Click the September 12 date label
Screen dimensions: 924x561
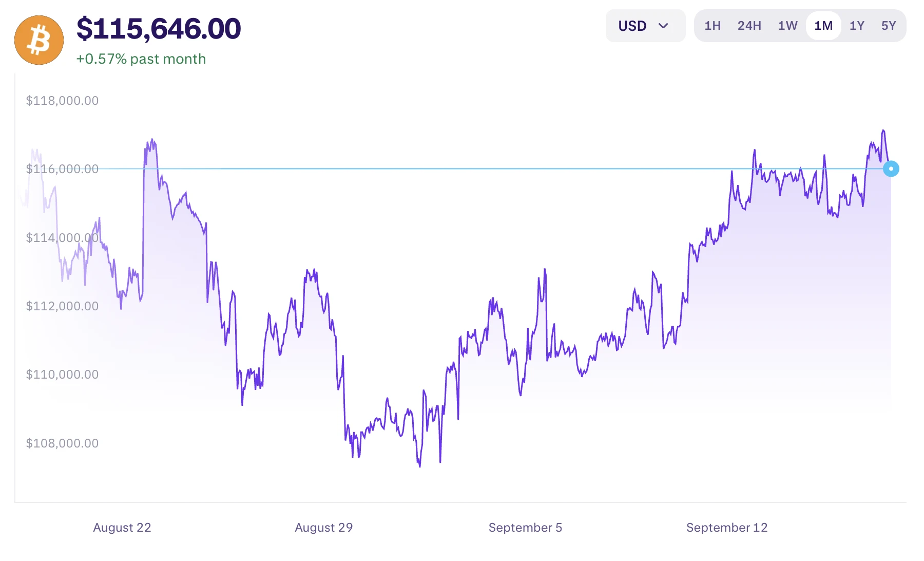coord(727,528)
